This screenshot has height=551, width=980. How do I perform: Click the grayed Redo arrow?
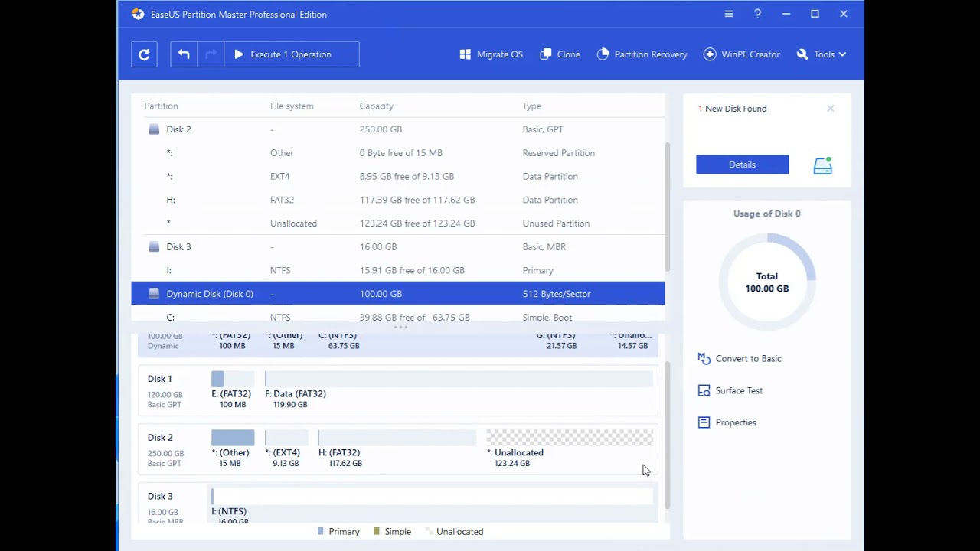pyautogui.click(x=211, y=54)
